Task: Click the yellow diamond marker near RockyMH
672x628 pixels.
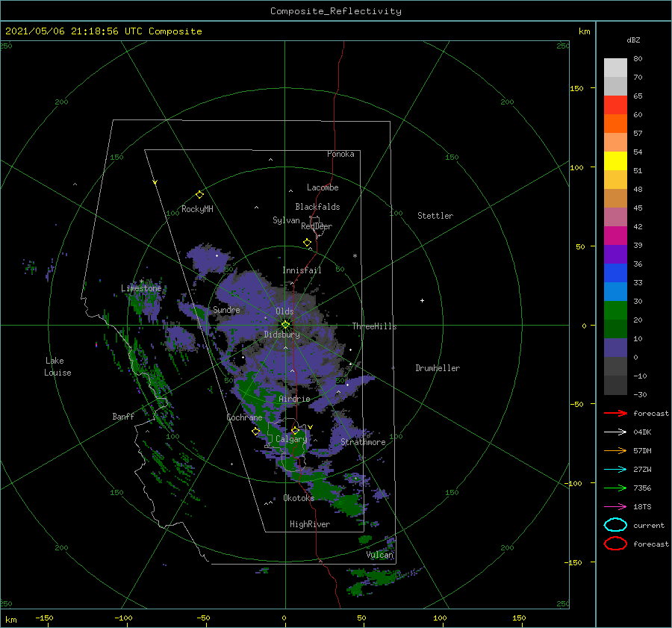Action: [199, 195]
